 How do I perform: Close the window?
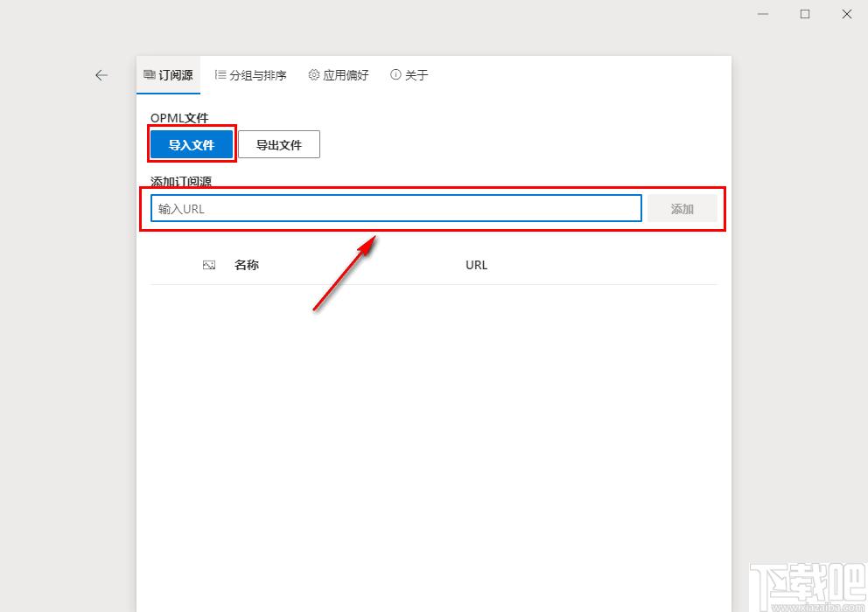point(847,14)
